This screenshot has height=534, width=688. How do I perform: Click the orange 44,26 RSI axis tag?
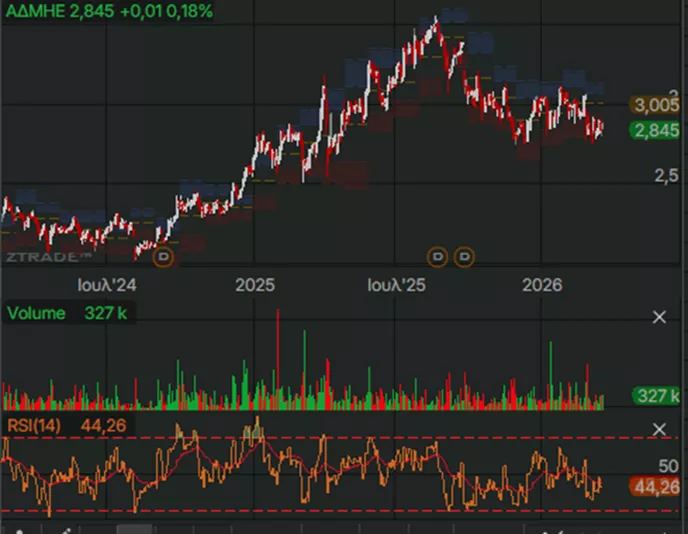tap(657, 488)
